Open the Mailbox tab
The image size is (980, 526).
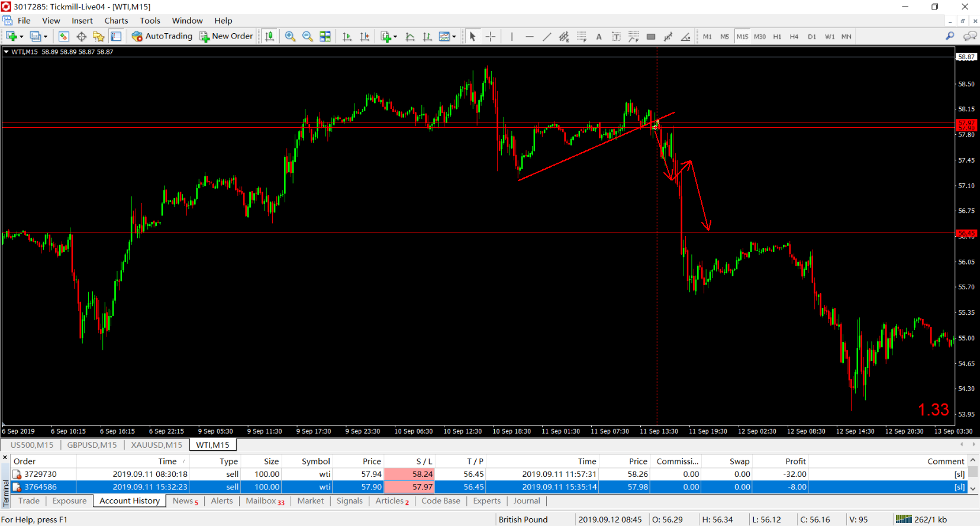click(x=265, y=501)
